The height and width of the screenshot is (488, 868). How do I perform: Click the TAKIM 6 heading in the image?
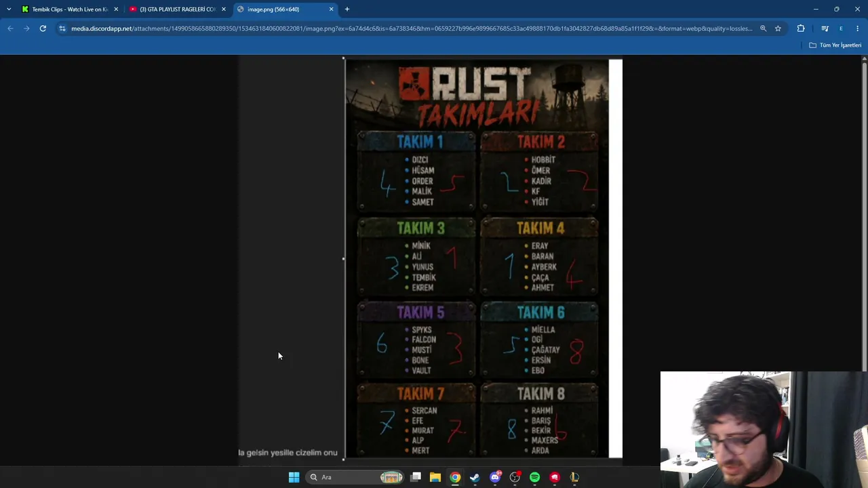click(x=540, y=312)
